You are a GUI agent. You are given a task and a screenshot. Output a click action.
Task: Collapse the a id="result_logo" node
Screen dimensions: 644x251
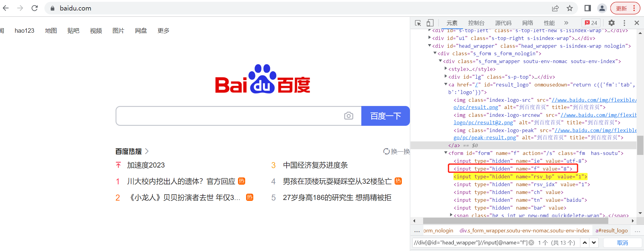(x=446, y=84)
